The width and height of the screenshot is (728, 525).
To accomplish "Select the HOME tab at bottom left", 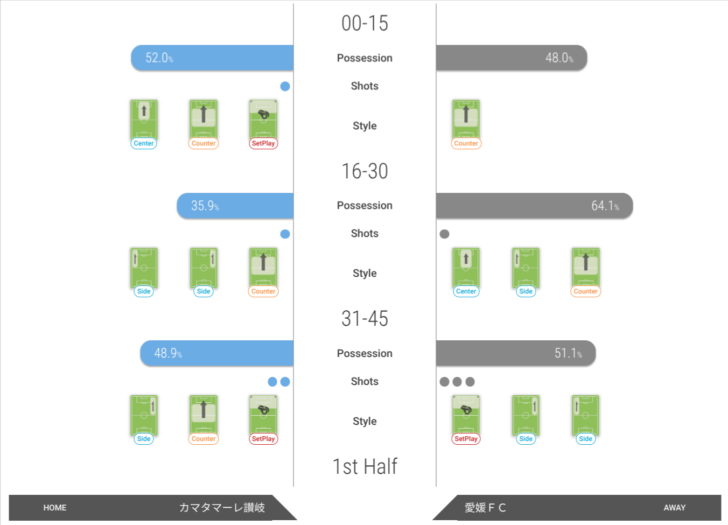I will click(x=55, y=508).
